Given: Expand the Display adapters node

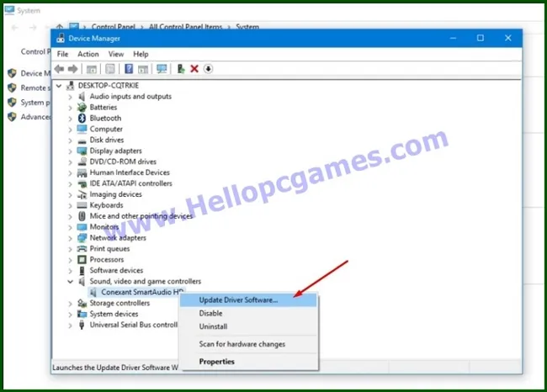Looking at the screenshot, I should [71, 151].
